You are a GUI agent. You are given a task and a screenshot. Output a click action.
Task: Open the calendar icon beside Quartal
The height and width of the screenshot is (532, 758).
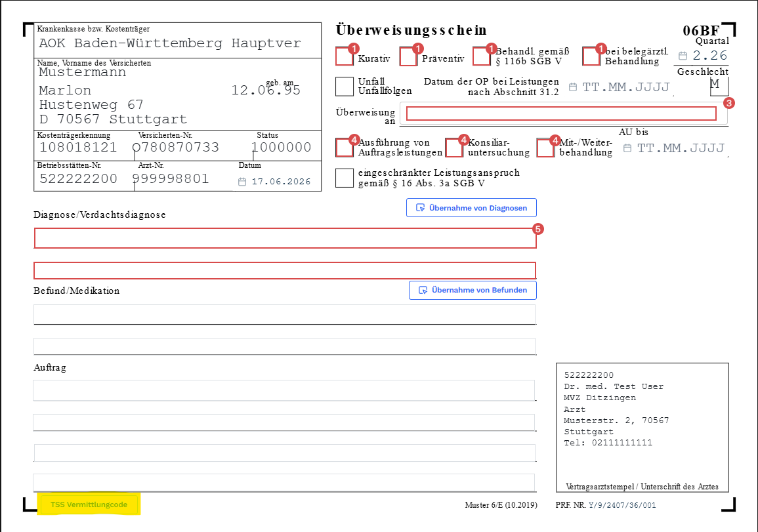point(683,56)
